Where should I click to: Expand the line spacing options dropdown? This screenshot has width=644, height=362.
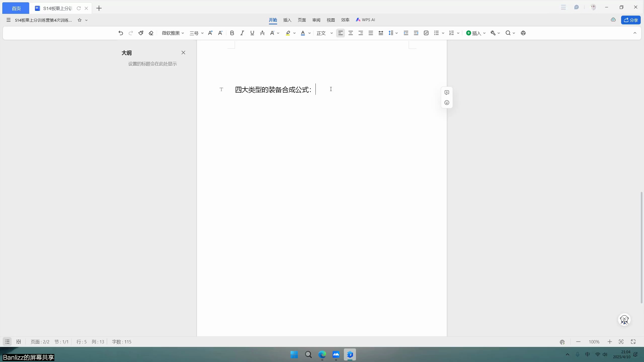coord(396,33)
